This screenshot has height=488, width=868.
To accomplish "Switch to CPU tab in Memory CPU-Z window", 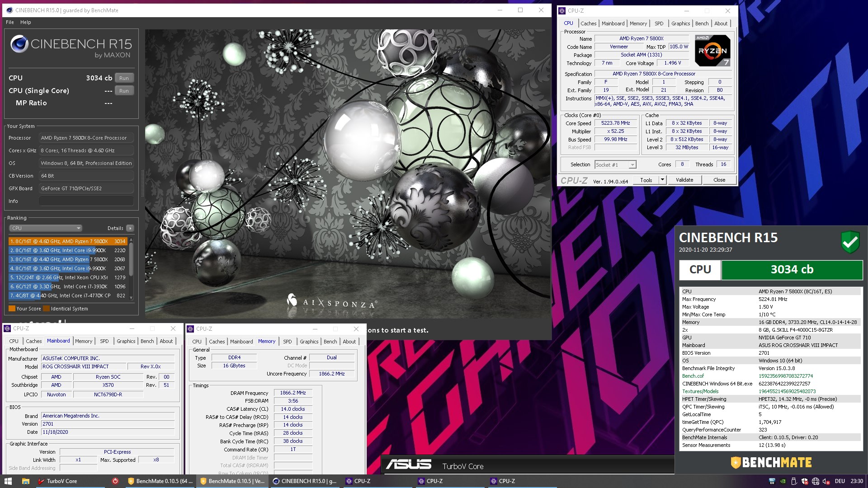I will click(x=197, y=342).
